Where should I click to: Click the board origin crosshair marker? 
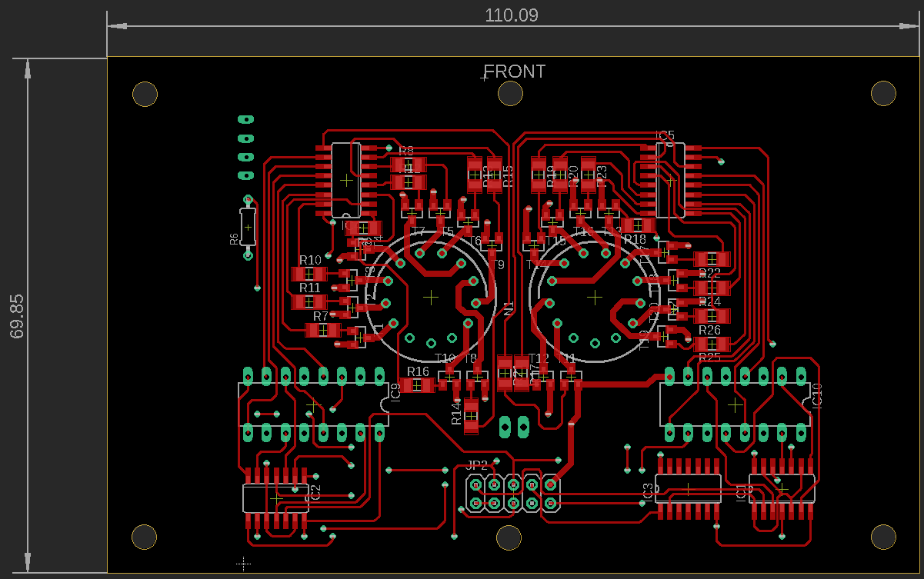click(x=243, y=564)
